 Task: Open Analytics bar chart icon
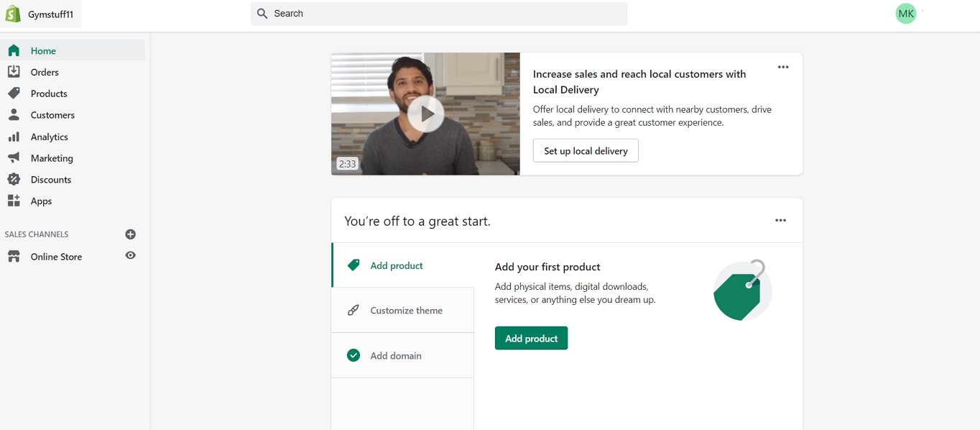[x=14, y=137]
